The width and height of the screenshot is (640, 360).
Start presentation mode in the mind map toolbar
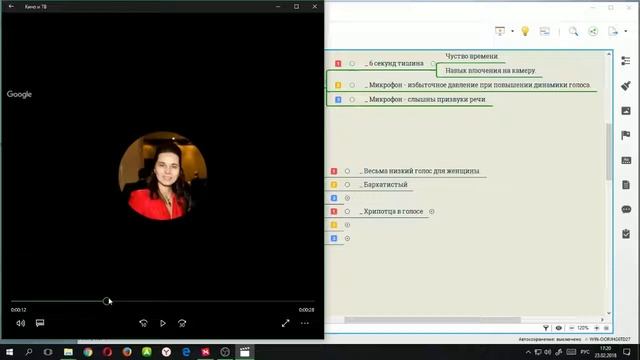[500, 31]
